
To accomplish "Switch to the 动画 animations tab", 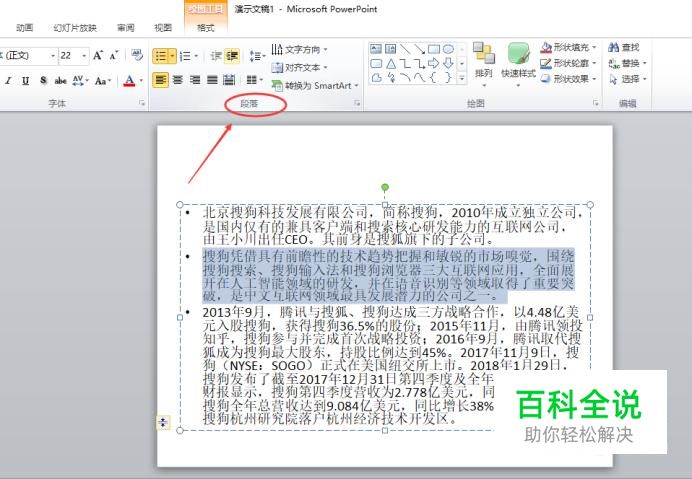I will [x=24, y=28].
